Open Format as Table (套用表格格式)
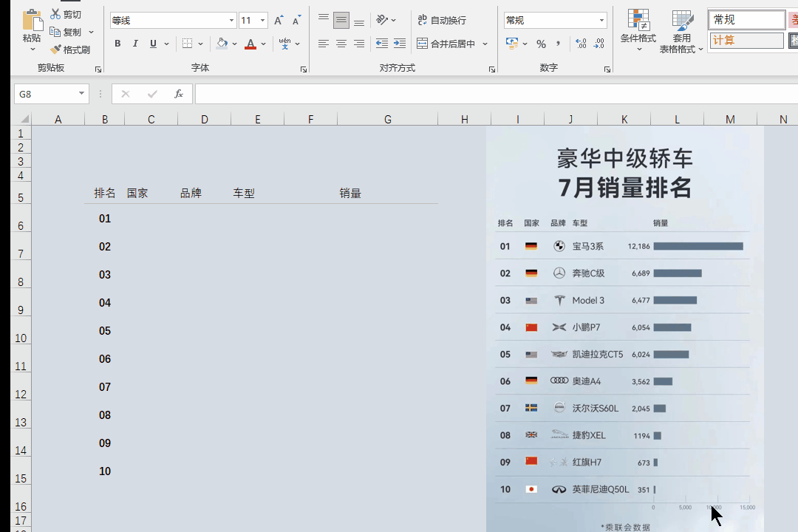Viewport: 798px width, 532px height. pos(681,31)
